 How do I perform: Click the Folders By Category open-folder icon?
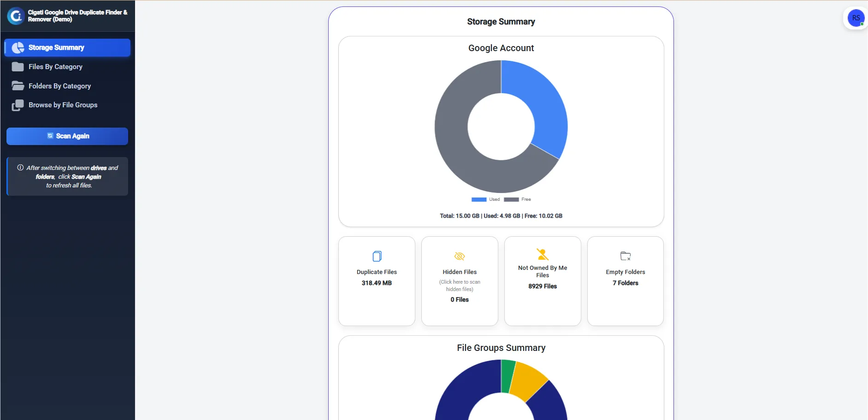coord(18,86)
